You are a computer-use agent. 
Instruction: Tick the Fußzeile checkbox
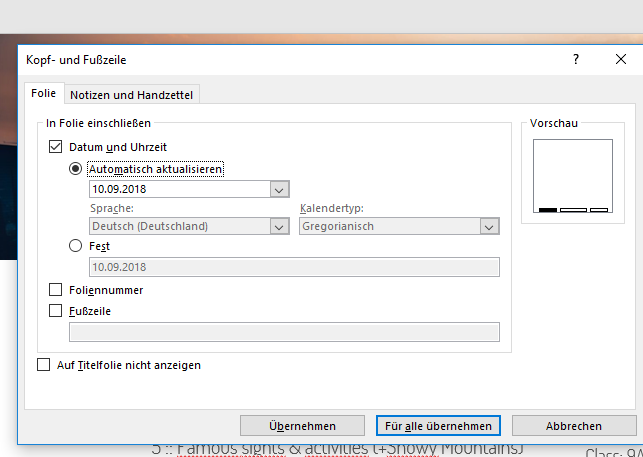56,311
